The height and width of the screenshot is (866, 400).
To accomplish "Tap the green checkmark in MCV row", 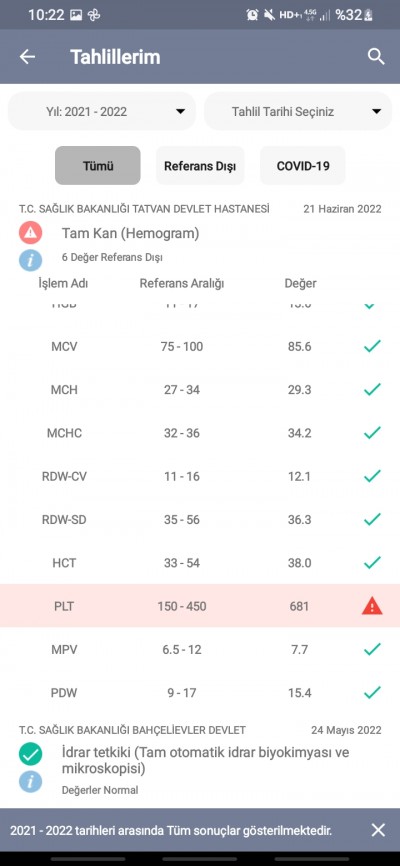I will pos(372,346).
